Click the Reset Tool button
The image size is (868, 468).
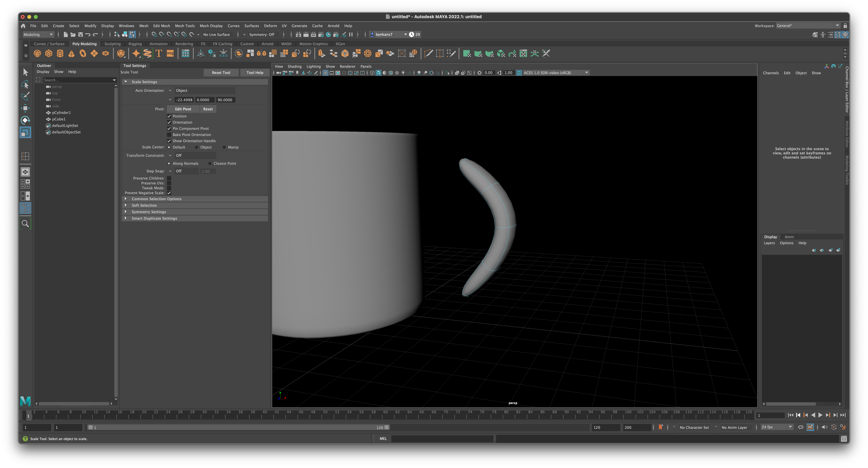coord(221,72)
